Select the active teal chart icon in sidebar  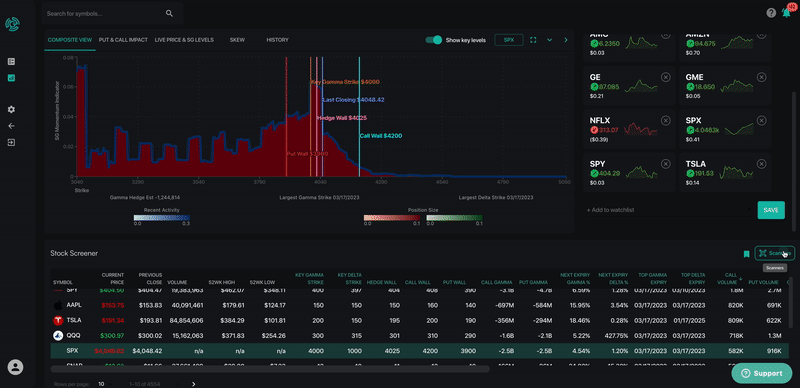12,78
